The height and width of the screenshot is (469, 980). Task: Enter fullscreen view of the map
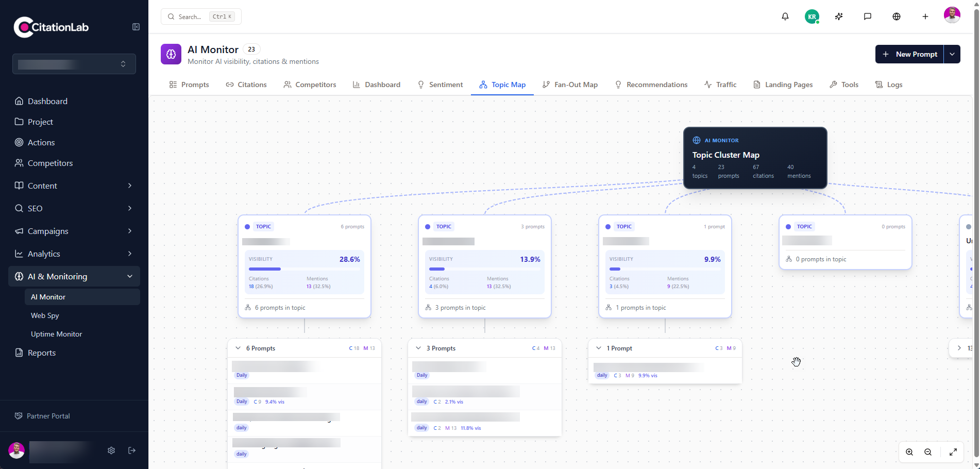953,452
